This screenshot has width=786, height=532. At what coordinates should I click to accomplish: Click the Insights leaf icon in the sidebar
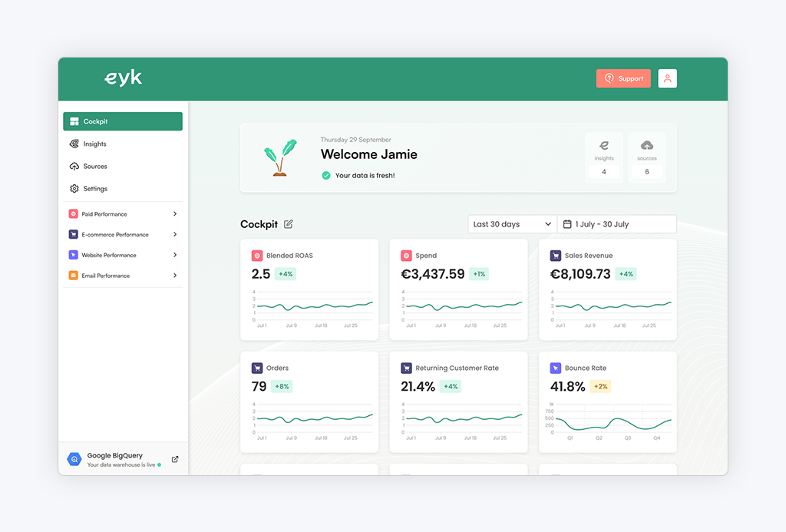74,144
